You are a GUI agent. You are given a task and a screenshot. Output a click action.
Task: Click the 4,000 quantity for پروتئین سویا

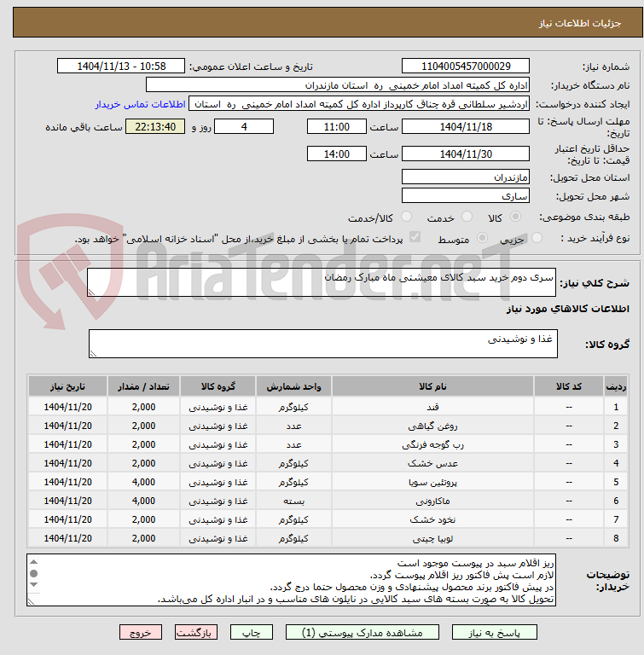(x=143, y=482)
